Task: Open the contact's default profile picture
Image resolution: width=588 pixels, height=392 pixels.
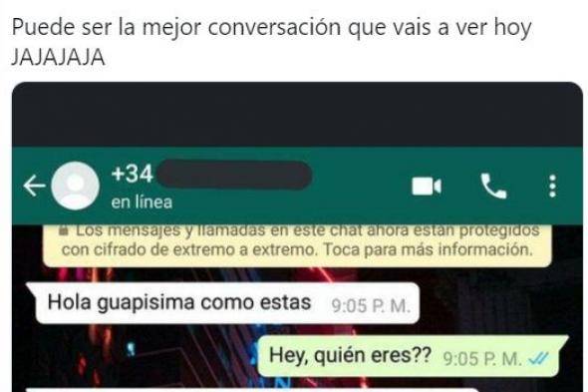Action: (75, 186)
